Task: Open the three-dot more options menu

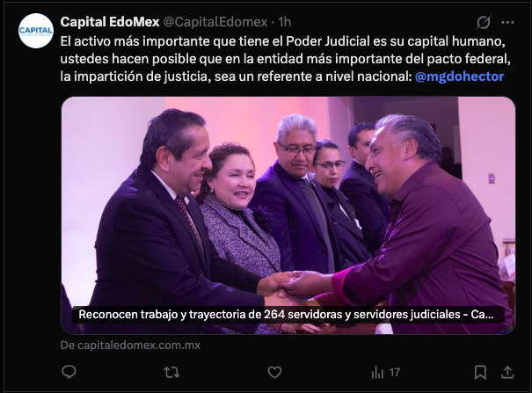Action: click(507, 22)
